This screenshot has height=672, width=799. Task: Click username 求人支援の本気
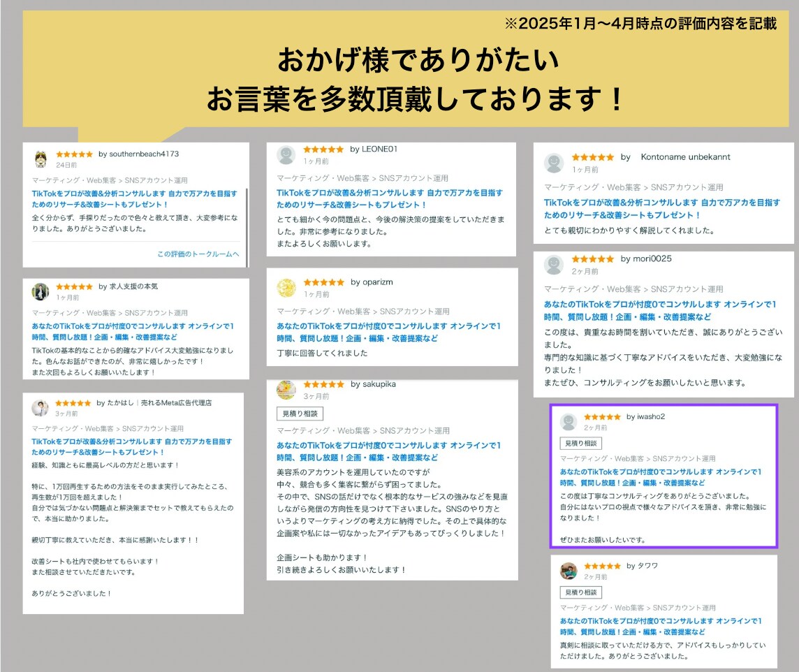click(x=133, y=286)
